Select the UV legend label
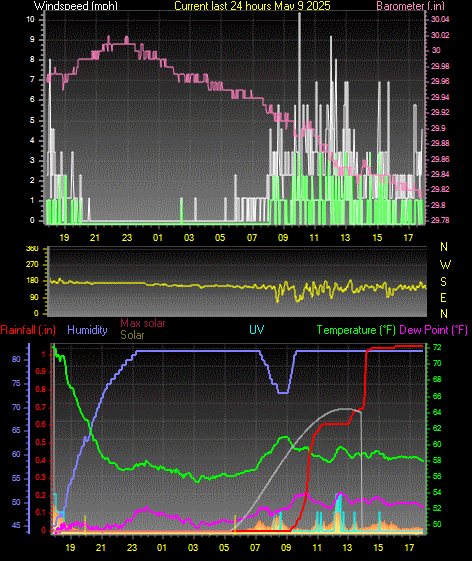Screen dimensions: 472x561 click(257, 330)
